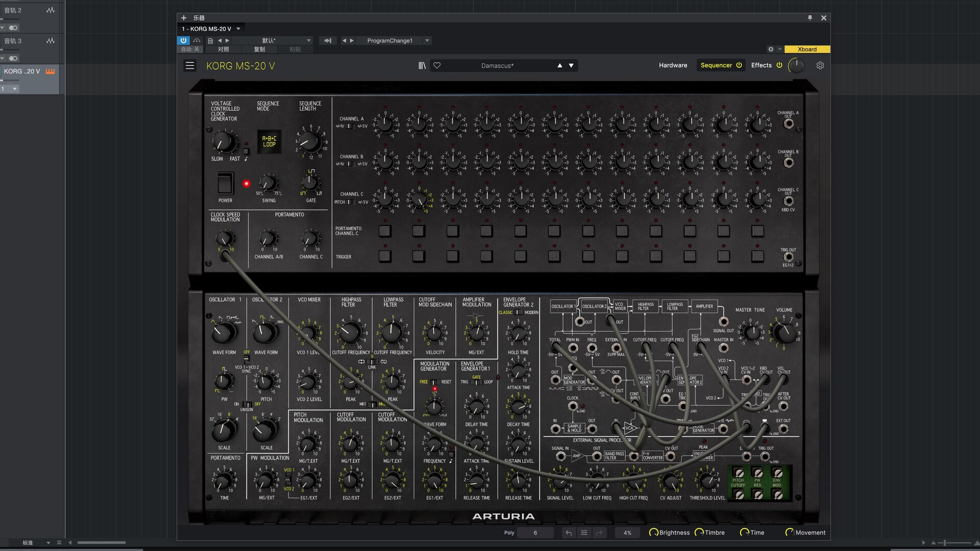
Task: Add a new instrument with plus icon
Action: [184, 18]
